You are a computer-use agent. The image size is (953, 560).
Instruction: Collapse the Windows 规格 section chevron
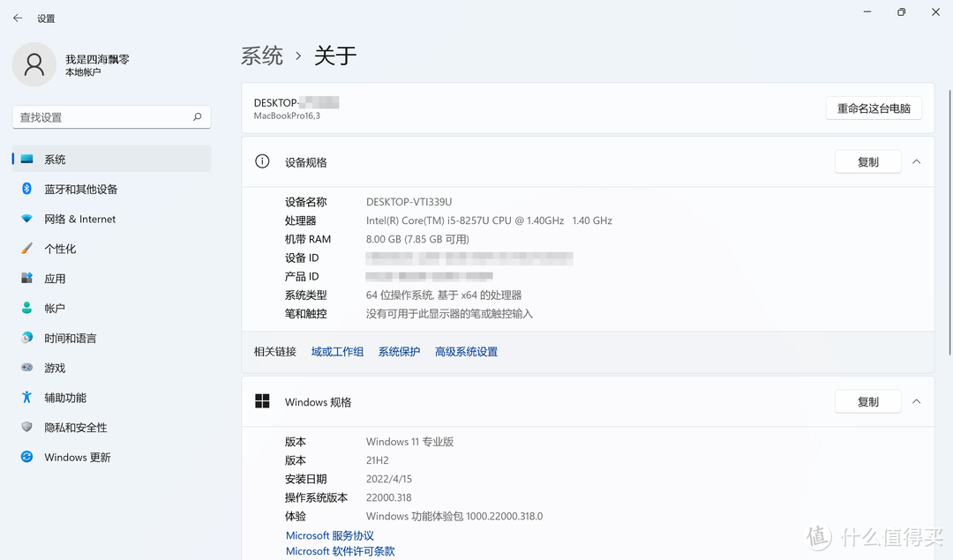click(x=917, y=401)
